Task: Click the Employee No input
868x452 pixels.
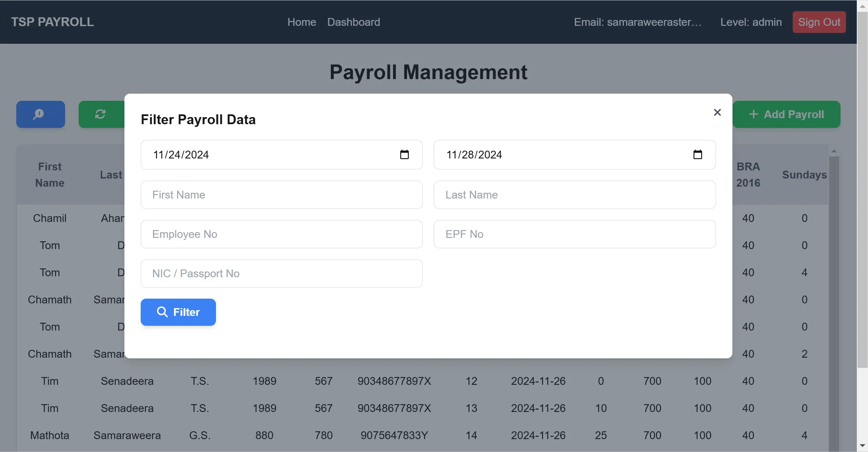Action: pos(281,234)
